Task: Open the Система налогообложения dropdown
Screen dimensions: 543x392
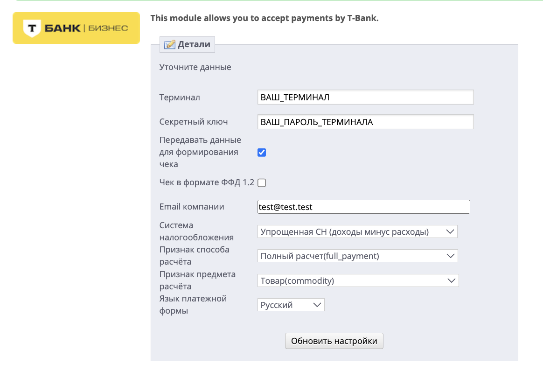Action: point(357,231)
